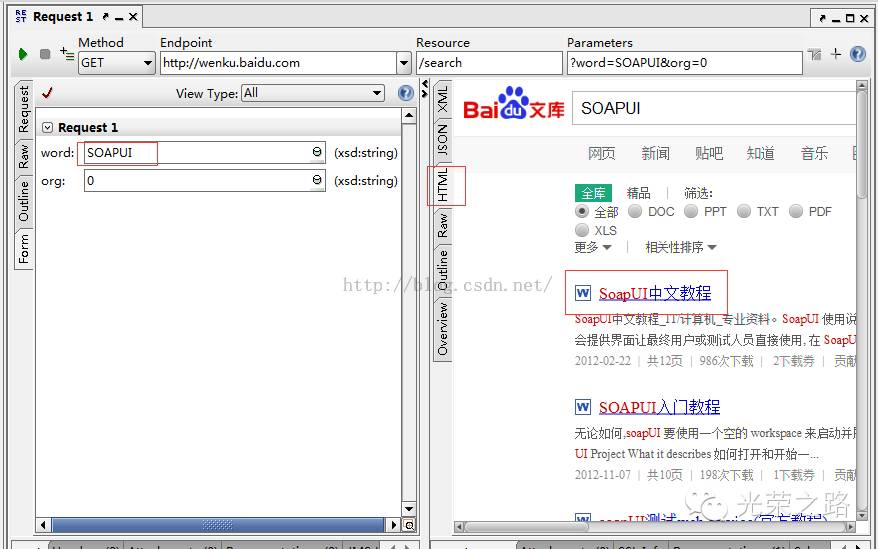
Task: Click the Parameters query string field
Action: coord(685,63)
